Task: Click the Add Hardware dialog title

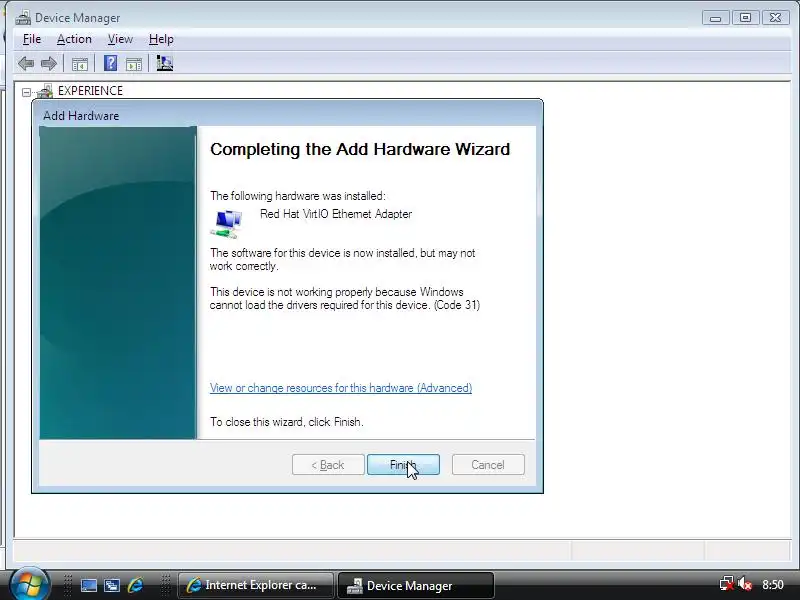Action: click(x=81, y=116)
